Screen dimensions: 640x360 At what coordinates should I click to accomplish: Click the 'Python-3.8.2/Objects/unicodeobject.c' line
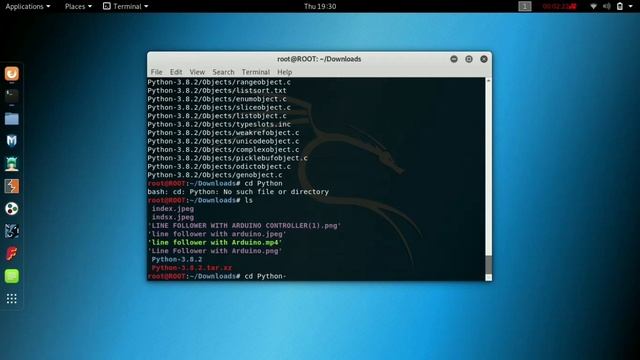tap(223, 141)
